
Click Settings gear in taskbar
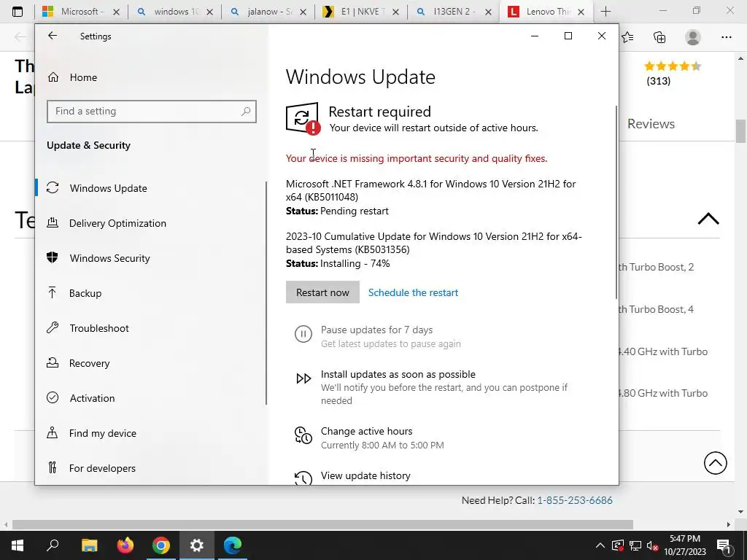[x=197, y=545]
